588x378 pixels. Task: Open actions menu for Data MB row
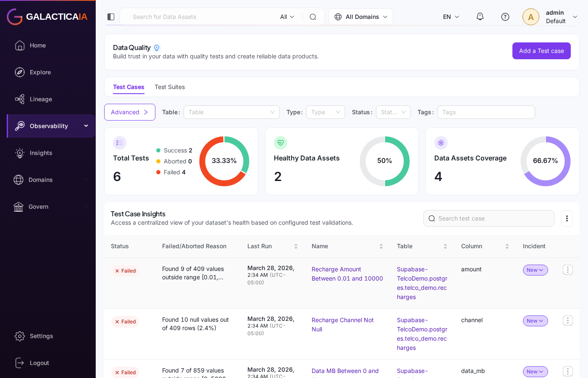coord(568,371)
